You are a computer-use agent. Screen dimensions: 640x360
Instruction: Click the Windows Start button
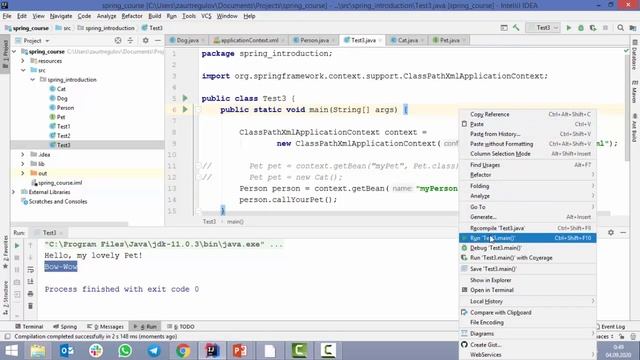(x=11, y=351)
